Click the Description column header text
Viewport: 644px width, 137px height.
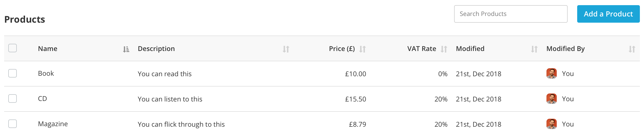(x=156, y=49)
